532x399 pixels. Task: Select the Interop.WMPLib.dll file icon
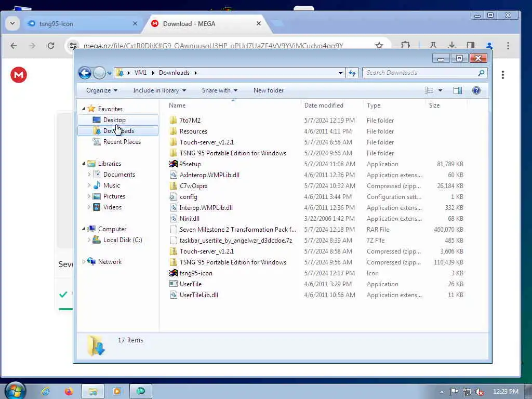[x=174, y=208]
